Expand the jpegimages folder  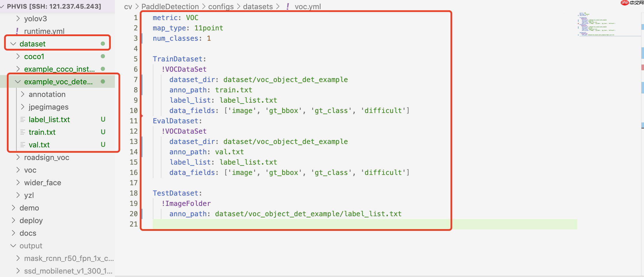coord(23,107)
